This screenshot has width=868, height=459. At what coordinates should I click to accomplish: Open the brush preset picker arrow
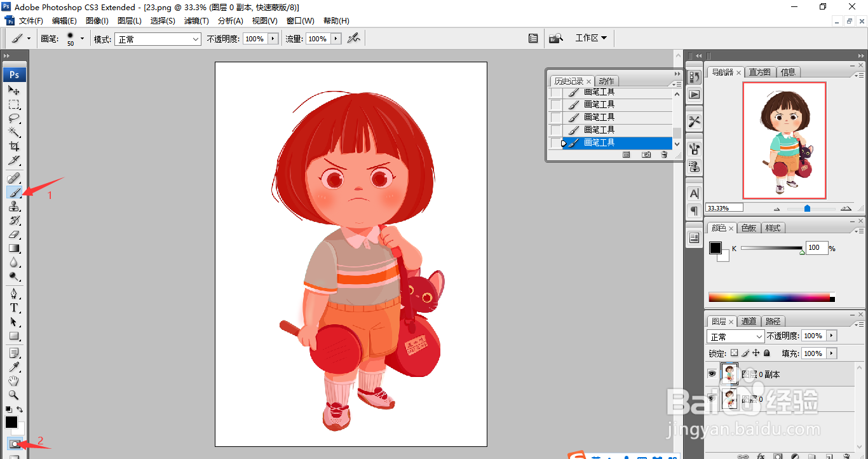pos(82,39)
